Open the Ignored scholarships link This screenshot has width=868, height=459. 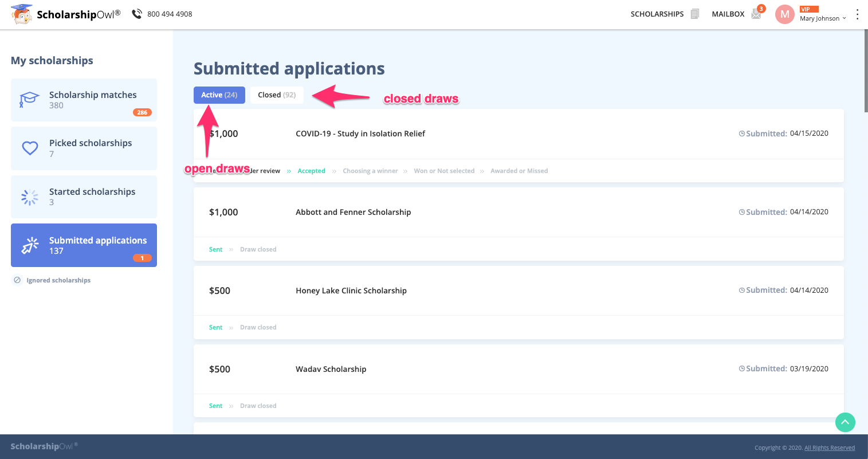(x=58, y=280)
